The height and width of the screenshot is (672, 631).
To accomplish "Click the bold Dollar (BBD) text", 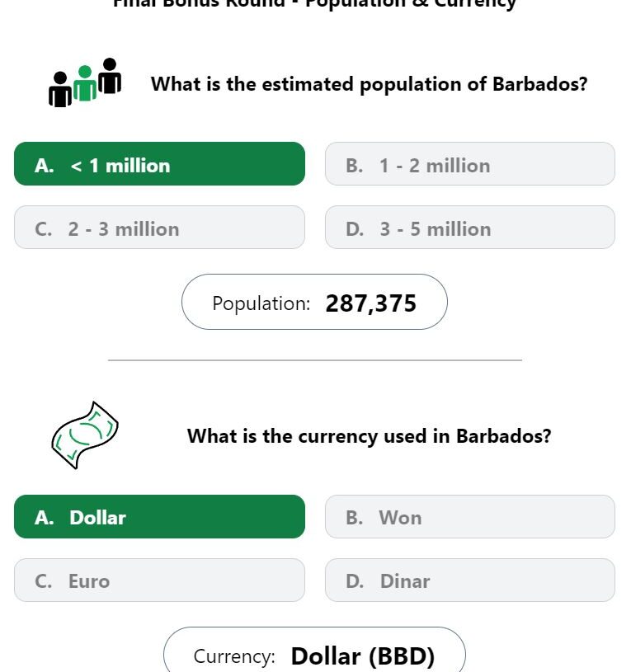I will pos(363,656).
